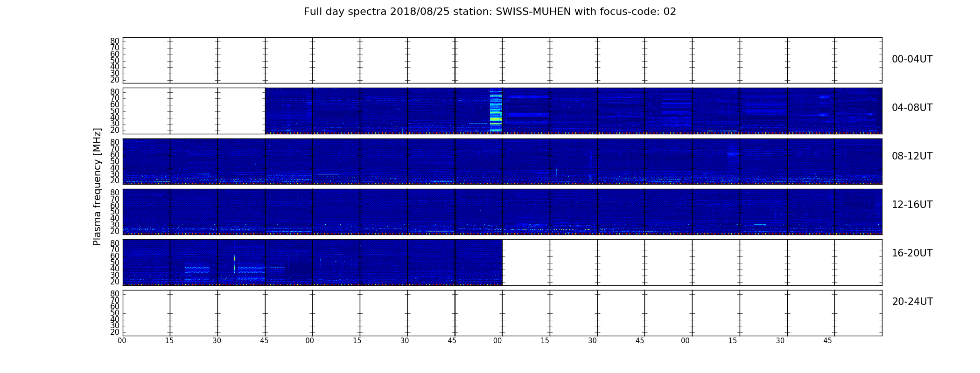The image size is (980, 373).
Task: Click the '20-24UT' row label
Action: [912, 302]
